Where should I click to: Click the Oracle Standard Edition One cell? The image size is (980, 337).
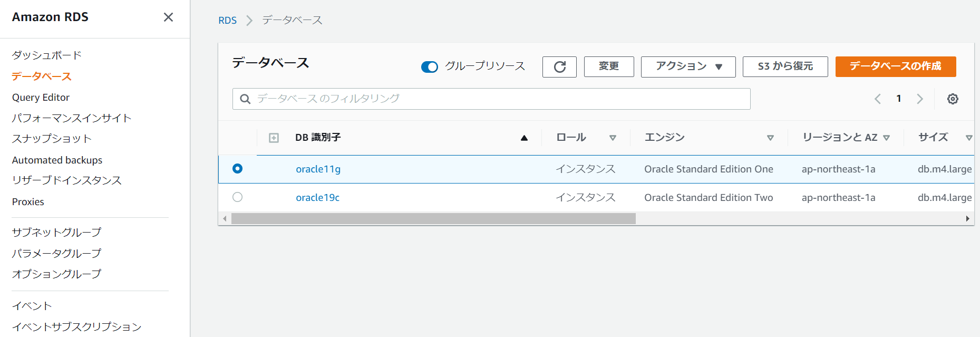tap(709, 169)
